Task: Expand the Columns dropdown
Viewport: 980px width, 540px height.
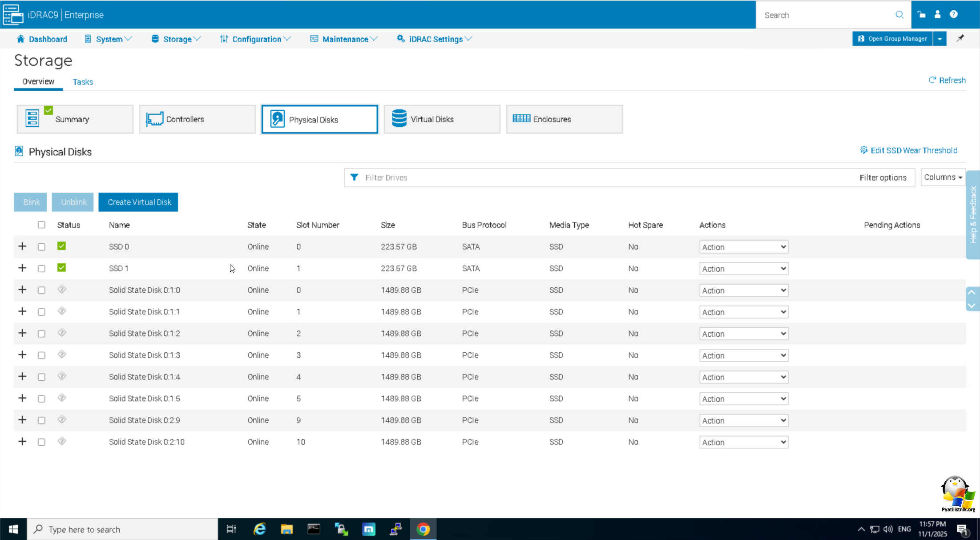Action: pyautogui.click(x=943, y=177)
